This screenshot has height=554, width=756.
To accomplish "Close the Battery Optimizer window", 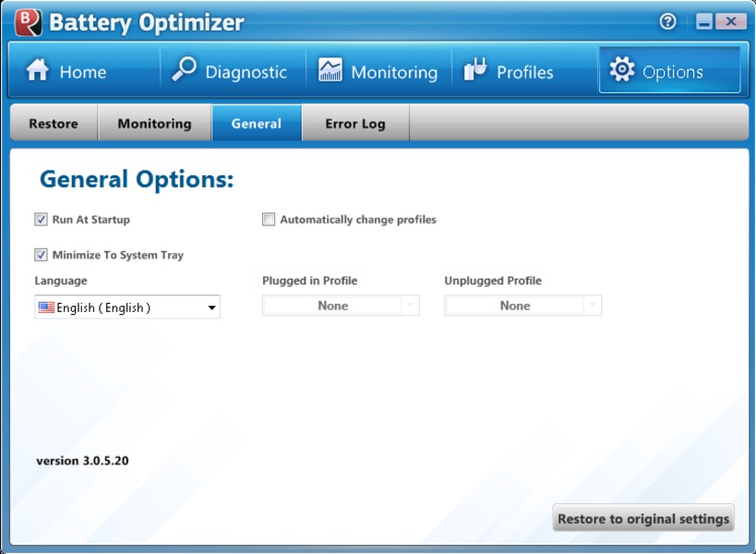I will coord(730,21).
